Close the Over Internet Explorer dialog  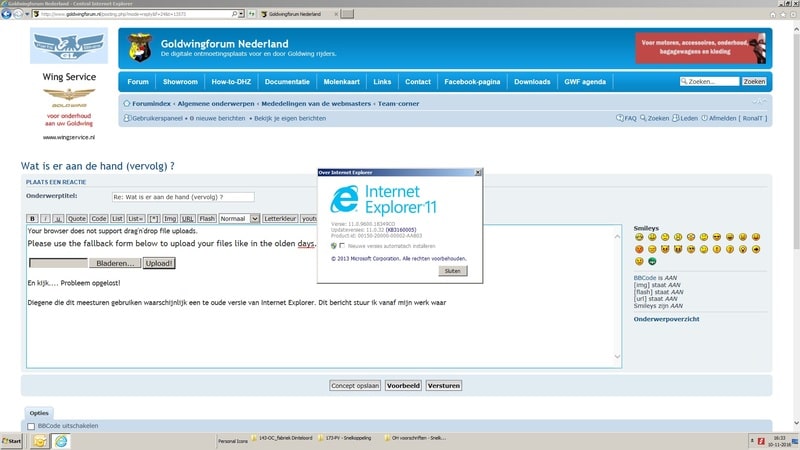[478, 172]
